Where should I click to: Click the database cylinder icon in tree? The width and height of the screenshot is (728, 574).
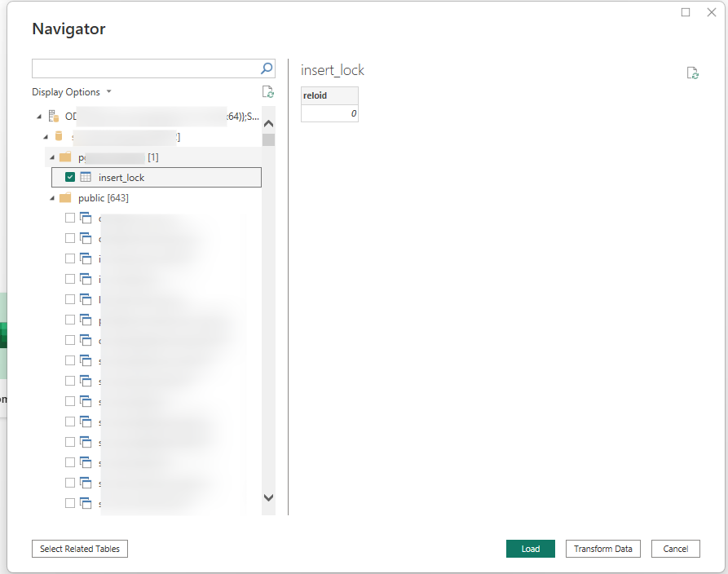[x=58, y=137]
